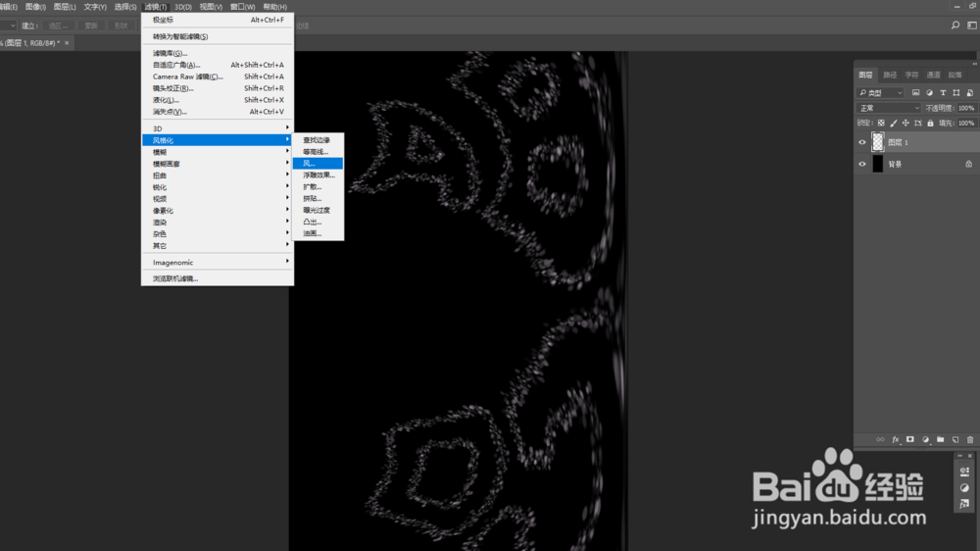Expand the 3D submenu

218,128
